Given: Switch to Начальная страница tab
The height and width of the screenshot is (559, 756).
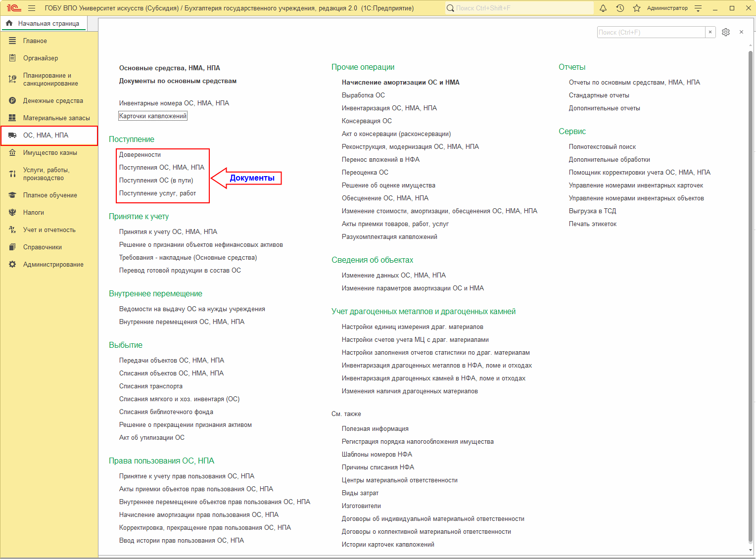Looking at the screenshot, I should click(x=44, y=23).
